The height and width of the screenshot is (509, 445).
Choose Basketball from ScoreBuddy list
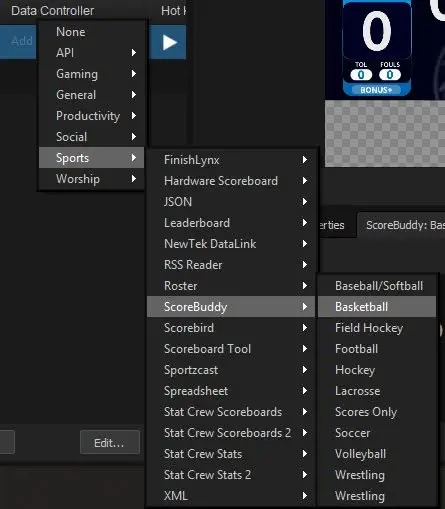click(x=377, y=307)
